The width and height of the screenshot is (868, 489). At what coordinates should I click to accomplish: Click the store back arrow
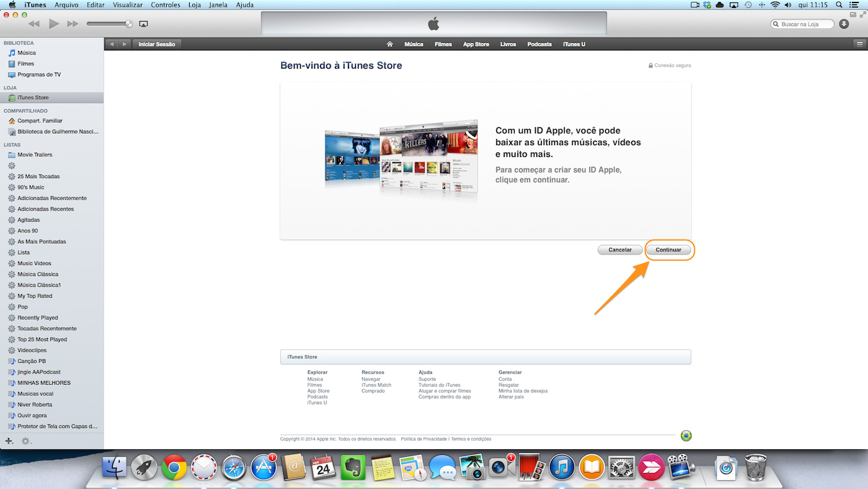tap(112, 44)
